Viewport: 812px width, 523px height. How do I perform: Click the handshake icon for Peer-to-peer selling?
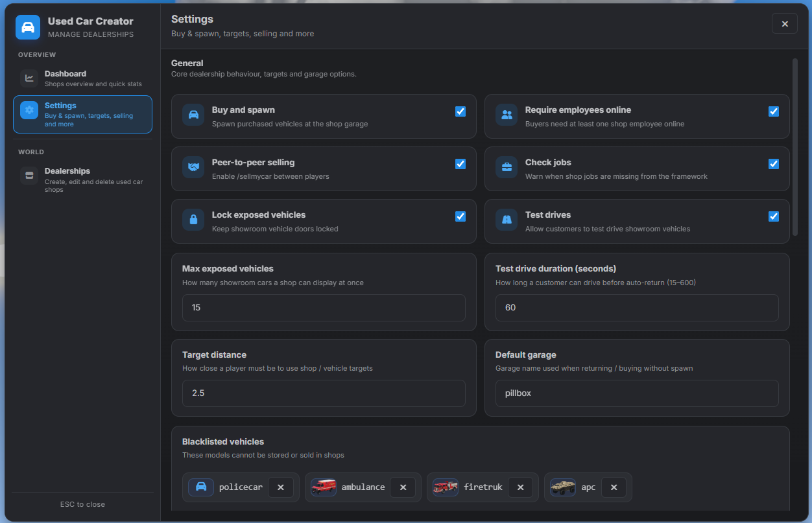(x=193, y=168)
